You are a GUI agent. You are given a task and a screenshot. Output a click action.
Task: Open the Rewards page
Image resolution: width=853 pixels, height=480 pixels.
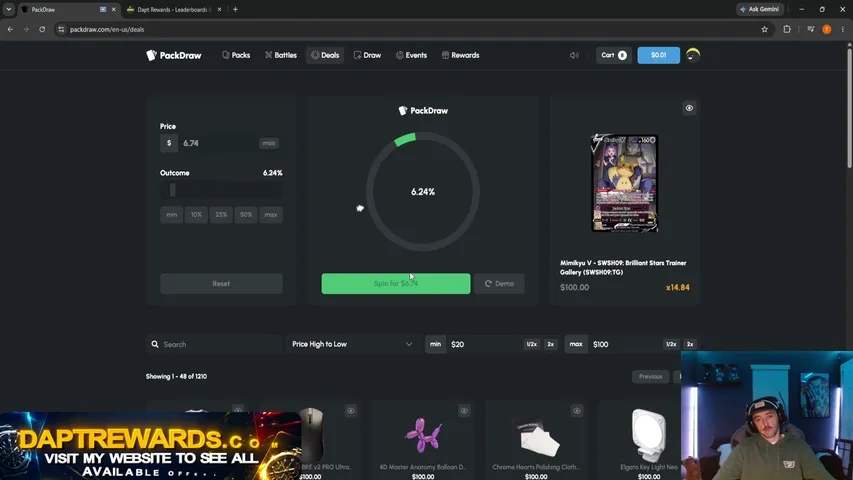coord(460,55)
